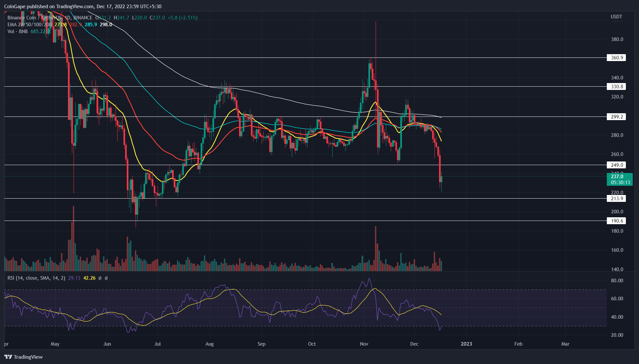The width and height of the screenshot is (639, 364).
Task: Click the May label on time axis
Action: click(55, 344)
